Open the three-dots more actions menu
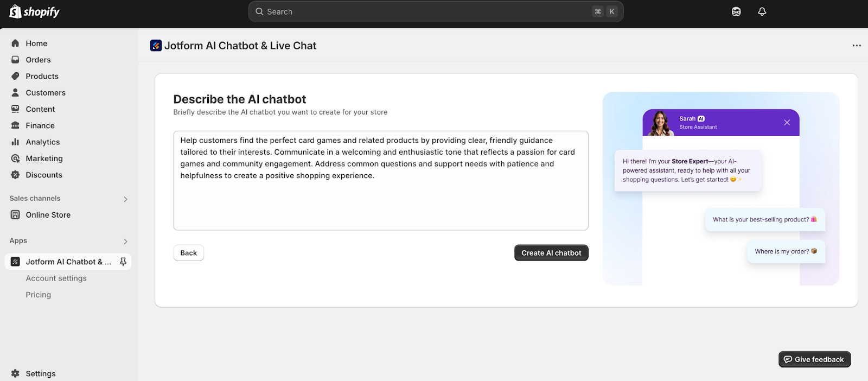This screenshot has width=868, height=381. click(857, 46)
